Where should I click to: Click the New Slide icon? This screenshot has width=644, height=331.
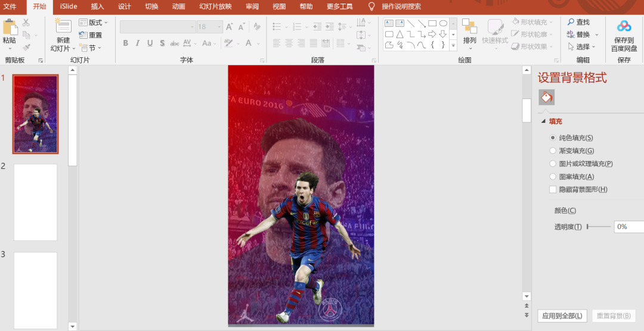pos(63,26)
